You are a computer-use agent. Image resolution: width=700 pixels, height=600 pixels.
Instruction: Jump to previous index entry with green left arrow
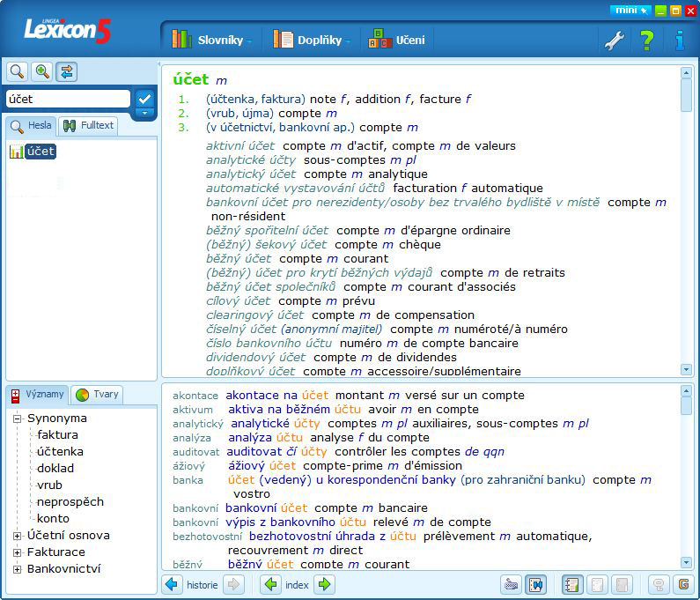270,584
